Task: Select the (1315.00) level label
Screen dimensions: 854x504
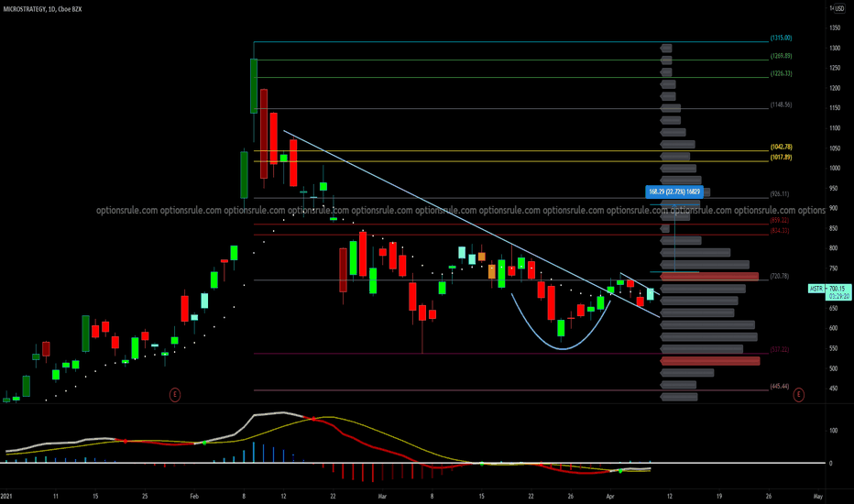Action: 781,38
